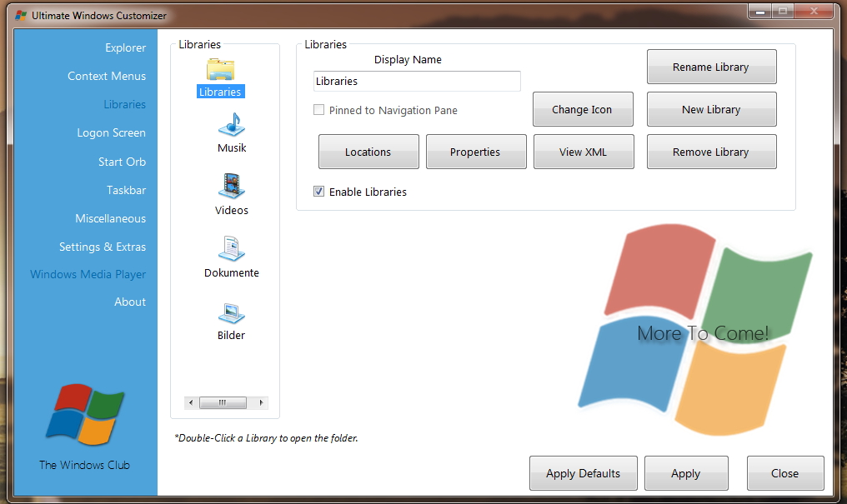The image size is (847, 504).
Task: Click the Remove Library button
Action: tap(711, 152)
